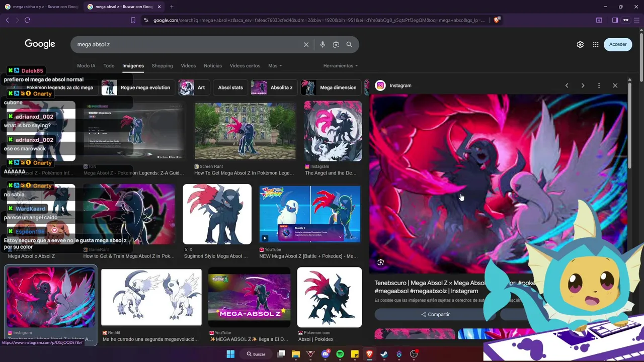Switch to the Modo IA tab

[86, 66]
